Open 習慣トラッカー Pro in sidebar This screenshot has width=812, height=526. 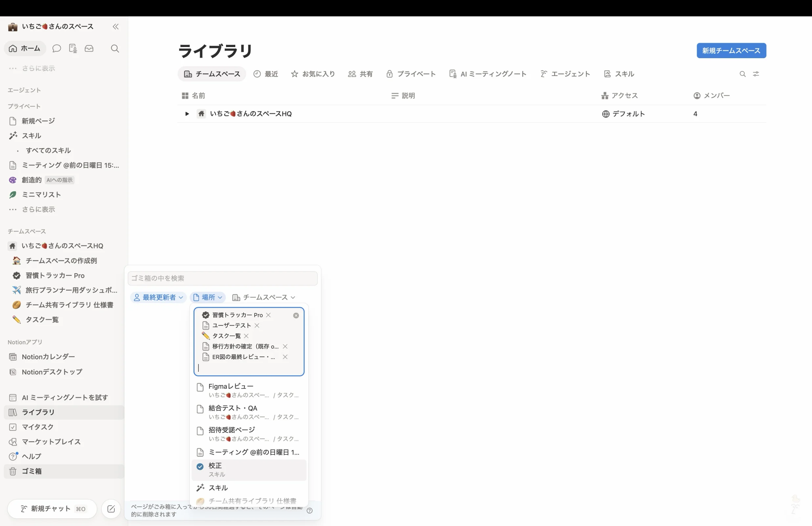[x=64, y=275]
